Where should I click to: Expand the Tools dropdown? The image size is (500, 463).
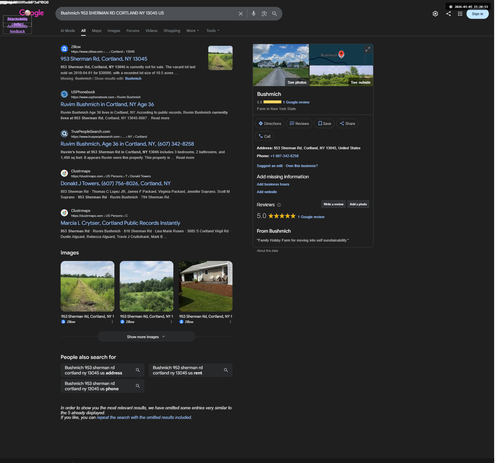click(213, 31)
